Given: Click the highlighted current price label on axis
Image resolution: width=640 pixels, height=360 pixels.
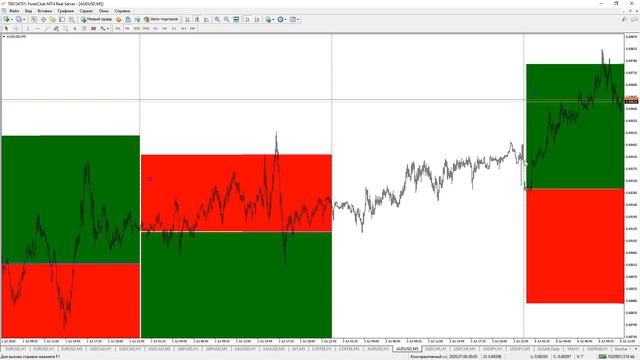Looking at the screenshot, I should click(631, 101).
